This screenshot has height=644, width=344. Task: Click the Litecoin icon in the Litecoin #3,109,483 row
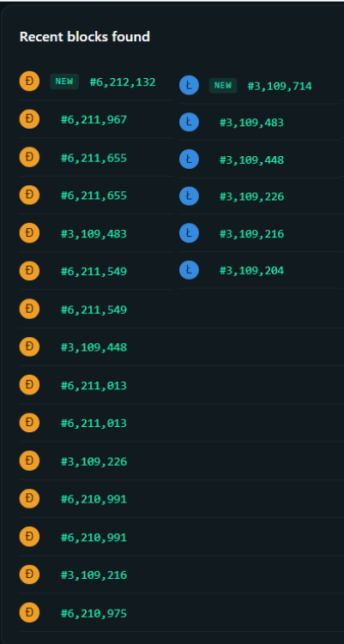[x=189, y=122]
